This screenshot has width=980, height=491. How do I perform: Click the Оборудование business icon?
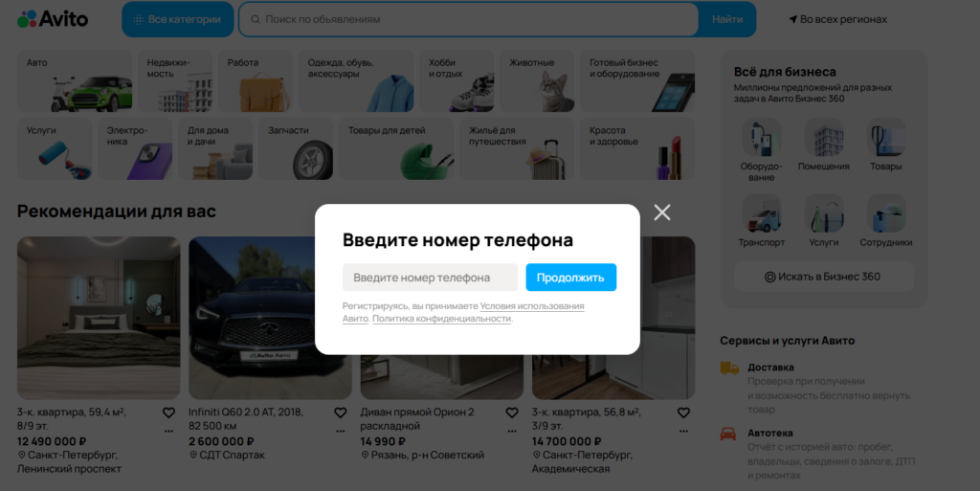tap(761, 138)
